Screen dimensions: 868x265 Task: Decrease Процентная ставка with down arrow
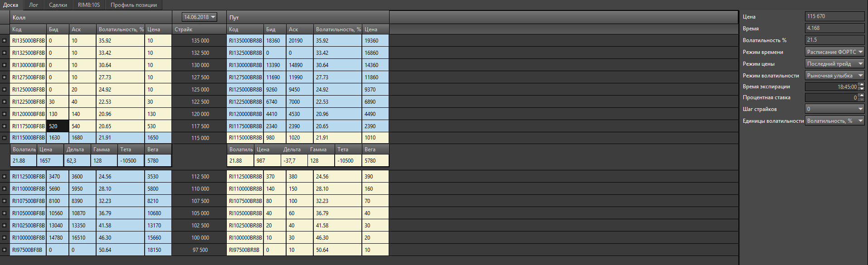pyautogui.click(x=862, y=100)
